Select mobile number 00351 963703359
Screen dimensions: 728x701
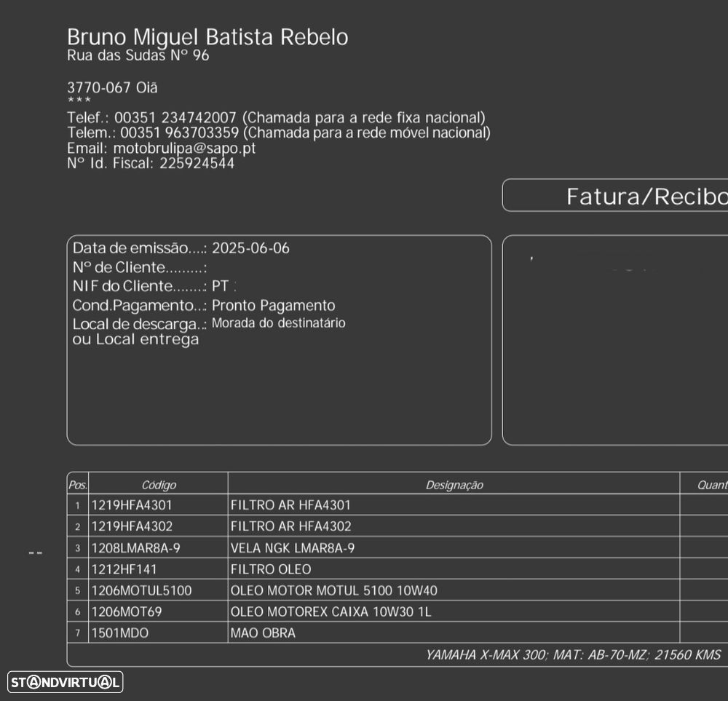click(x=180, y=132)
